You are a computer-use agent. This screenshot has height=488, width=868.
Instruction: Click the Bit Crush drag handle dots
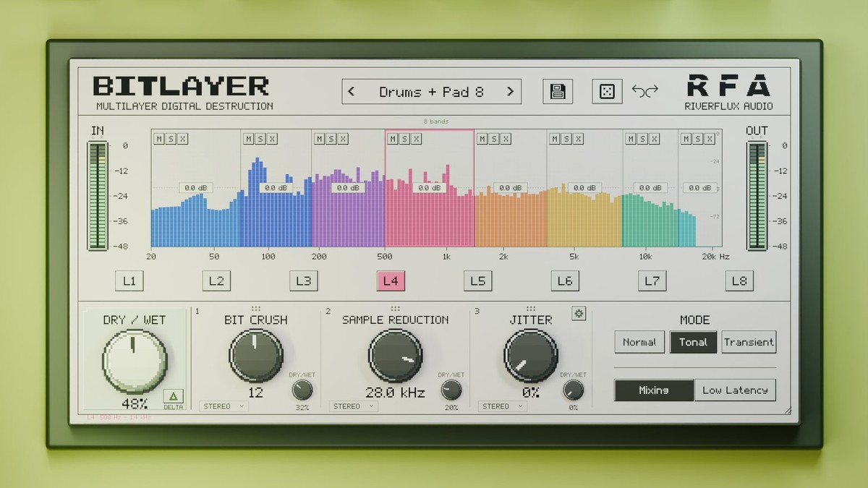pyautogui.click(x=255, y=309)
